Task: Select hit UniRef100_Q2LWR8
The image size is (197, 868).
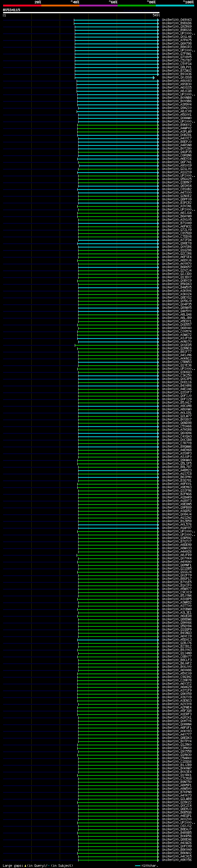Action: coord(176,799)
